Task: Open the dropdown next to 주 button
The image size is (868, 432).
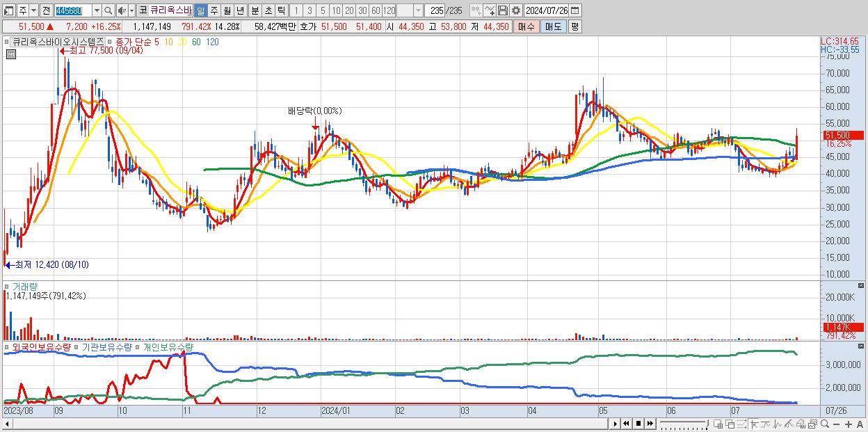Action: 33,10
